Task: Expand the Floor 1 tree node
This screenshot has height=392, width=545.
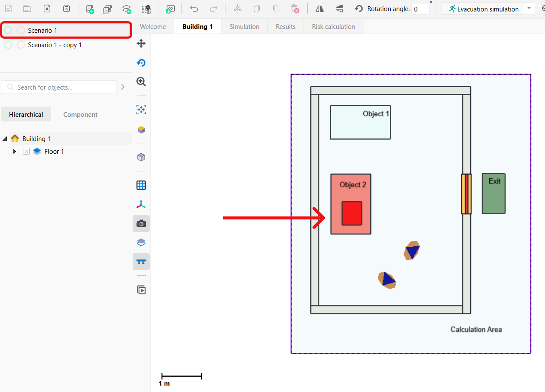Action: (x=14, y=152)
